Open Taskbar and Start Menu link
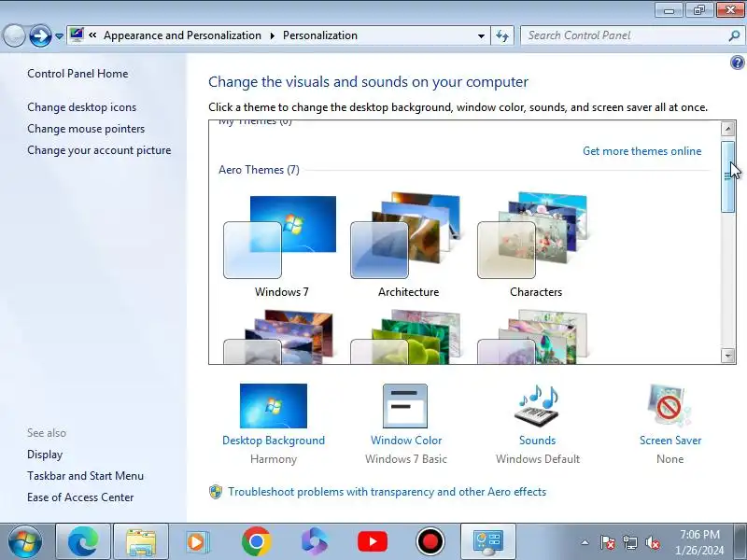 pyautogui.click(x=85, y=476)
